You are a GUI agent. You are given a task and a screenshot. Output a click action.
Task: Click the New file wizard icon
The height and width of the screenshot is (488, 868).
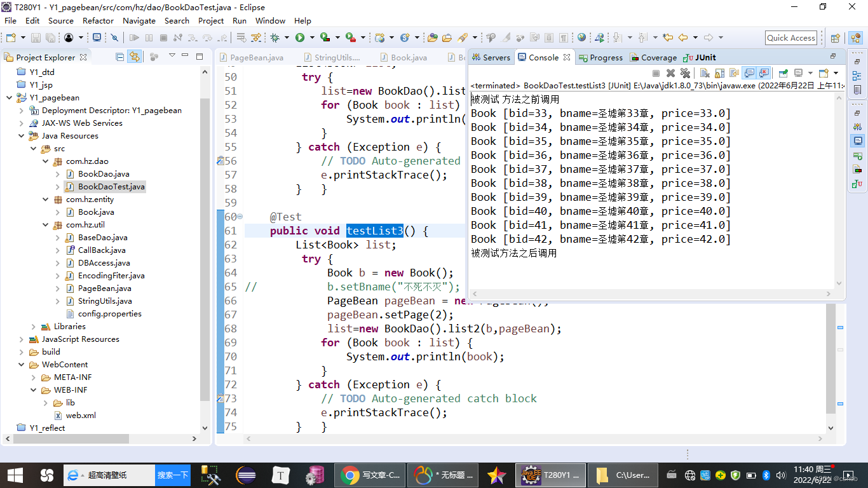click(x=11, y=37)
